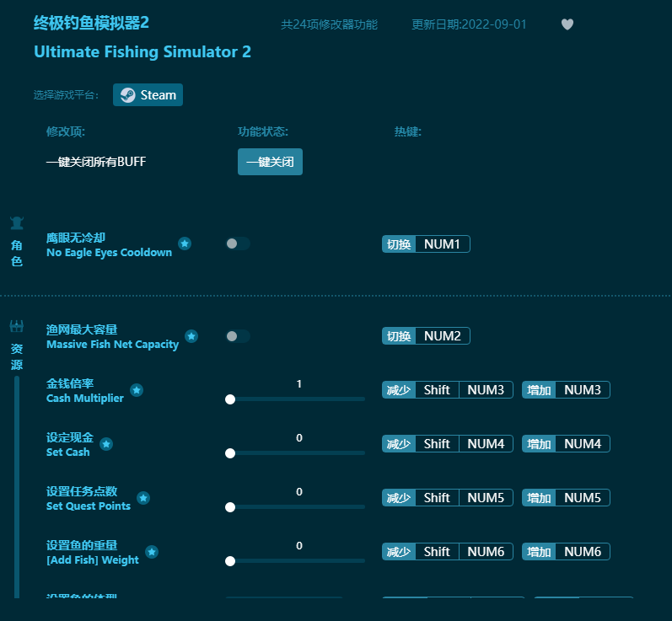Toggle Massive Fish Net Capacity switch

click(x=238, y=336)
